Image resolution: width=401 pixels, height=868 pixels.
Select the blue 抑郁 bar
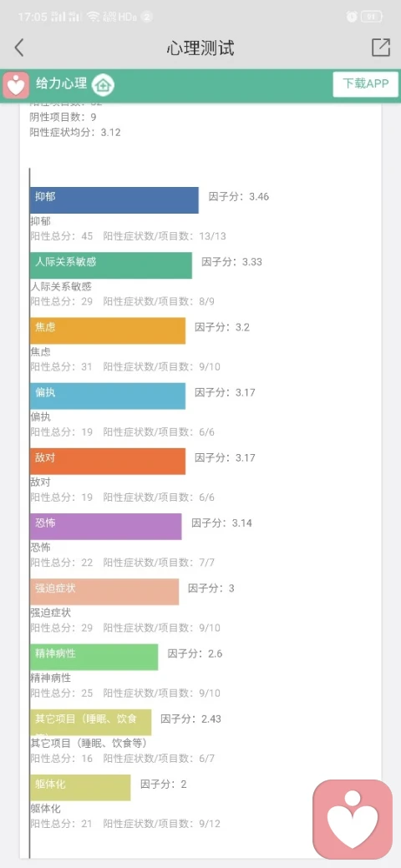tap(114, 199)
